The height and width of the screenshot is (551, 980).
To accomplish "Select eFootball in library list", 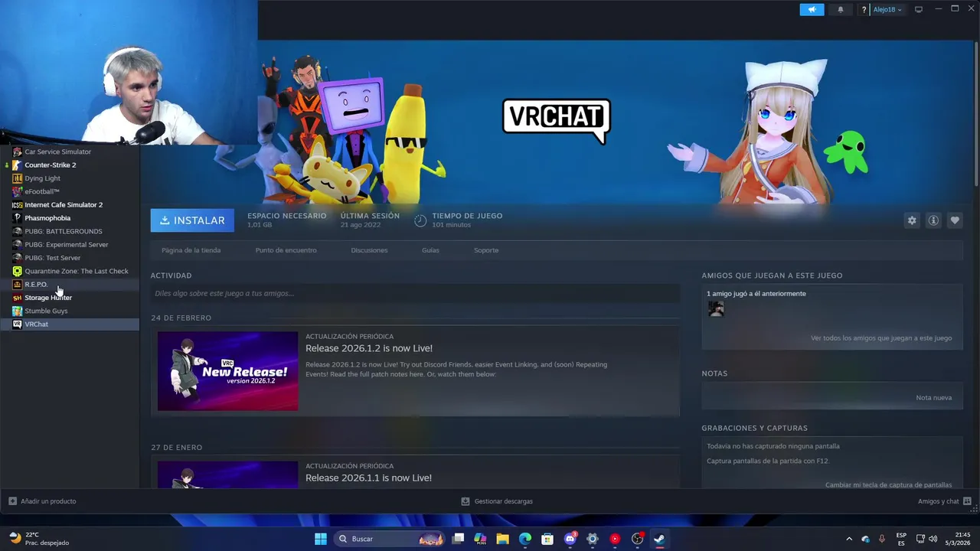I will [70, 191].
